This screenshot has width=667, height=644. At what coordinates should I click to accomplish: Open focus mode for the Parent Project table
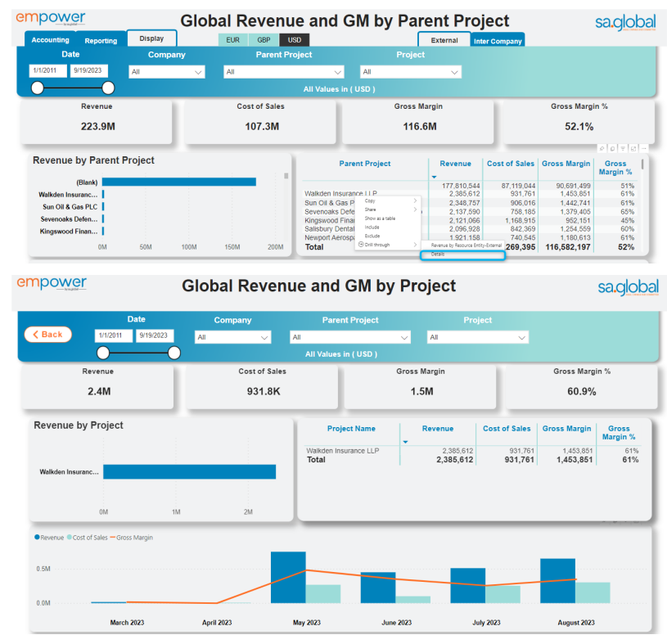pos(633,148)
